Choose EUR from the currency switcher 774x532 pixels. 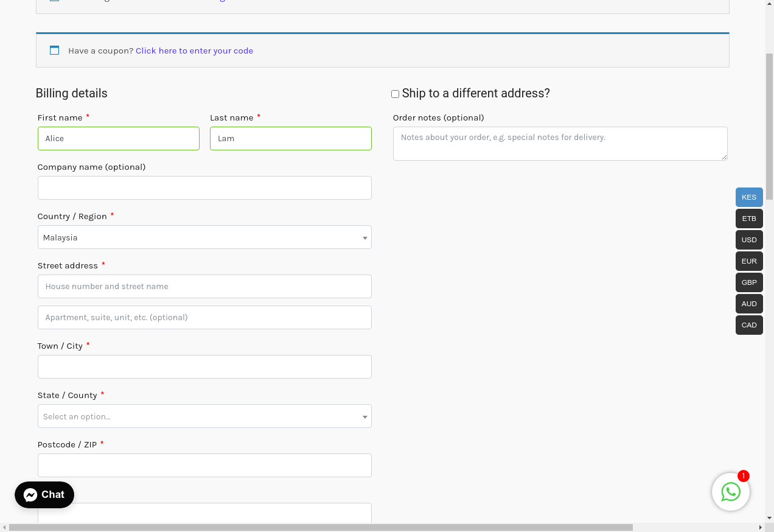coord(748,261)
